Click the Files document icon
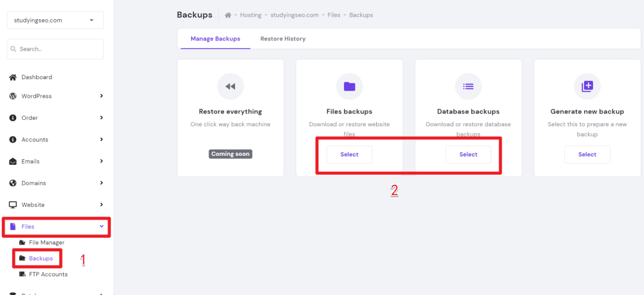Viewport: 644px width, 295px height. tap(13, 226)
